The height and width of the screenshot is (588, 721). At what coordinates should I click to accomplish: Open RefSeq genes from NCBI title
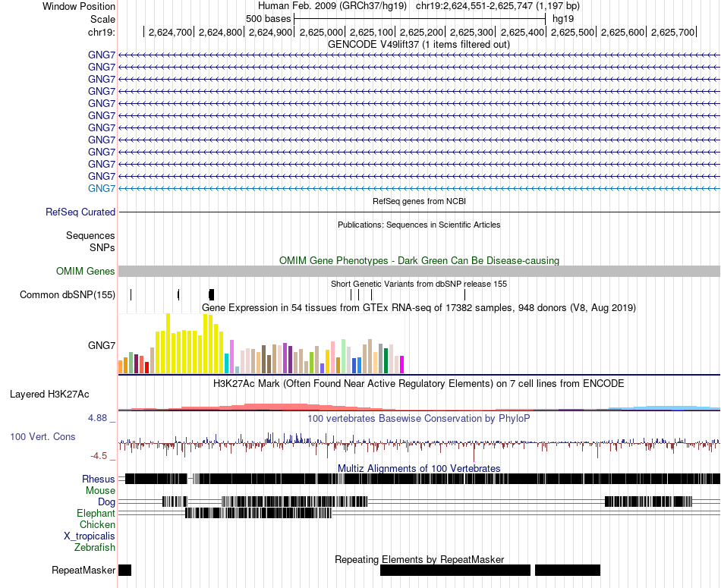pyautogui.click(x=420, y=201)
